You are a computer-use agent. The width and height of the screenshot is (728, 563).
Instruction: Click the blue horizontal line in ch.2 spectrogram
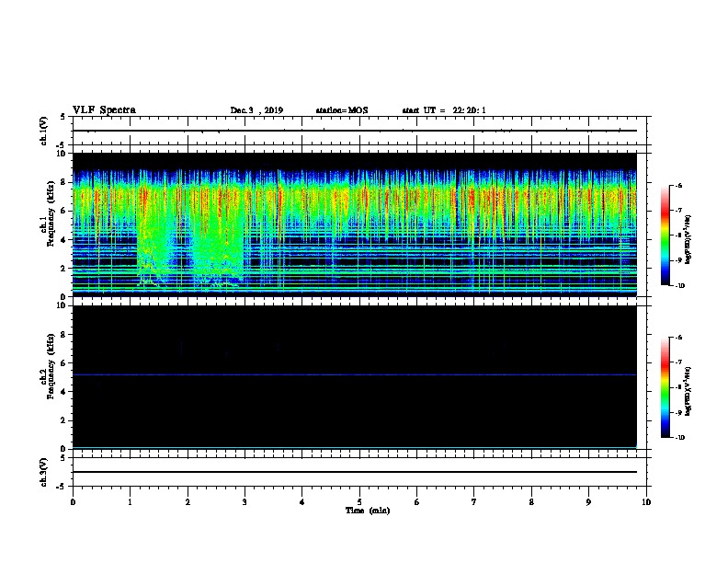click(x=355, y=374)
